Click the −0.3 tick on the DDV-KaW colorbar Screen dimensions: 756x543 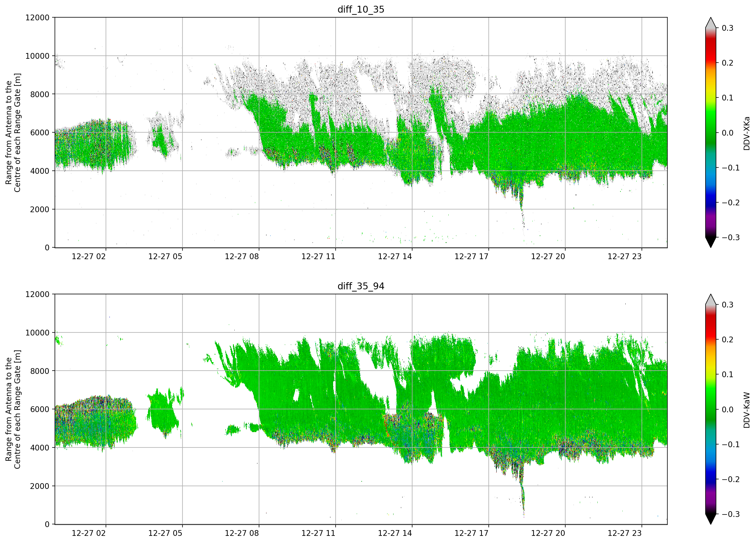(x=731, y=514)
